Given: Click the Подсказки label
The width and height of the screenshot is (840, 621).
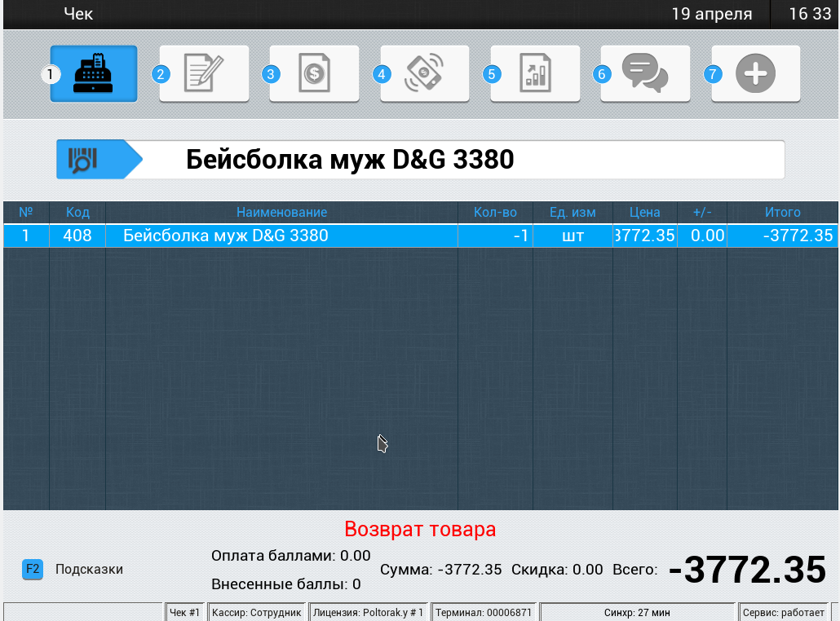Looking at the screenshot, I should point(90,569).
